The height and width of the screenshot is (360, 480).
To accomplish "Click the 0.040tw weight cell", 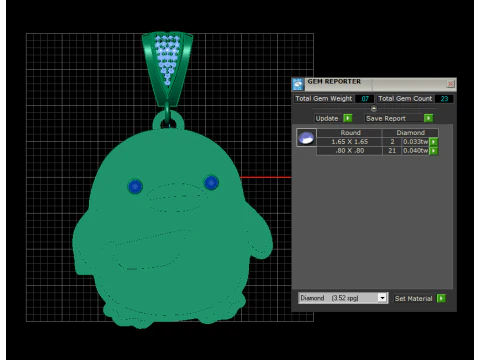I will click(415, 151).
